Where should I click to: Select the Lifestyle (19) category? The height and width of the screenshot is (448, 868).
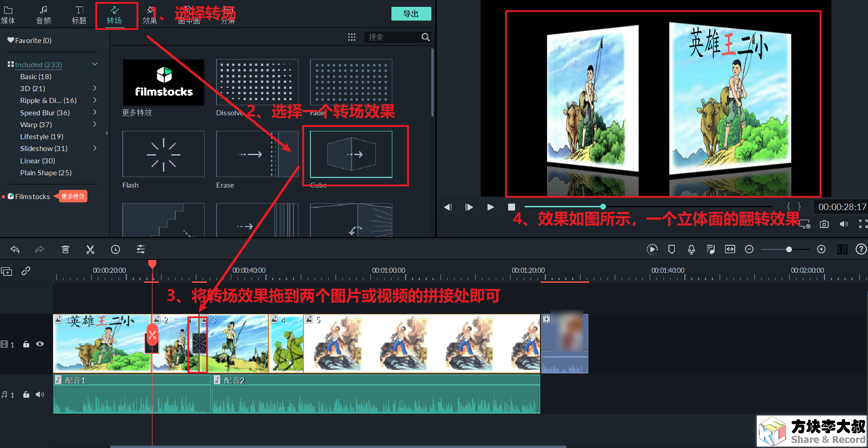42,136
